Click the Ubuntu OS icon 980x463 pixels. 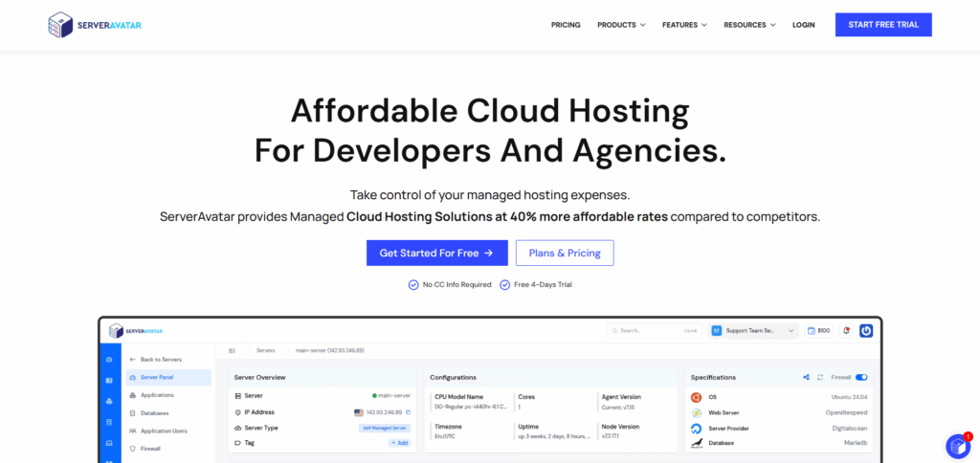pyautogui.click(x=697, y=397)
